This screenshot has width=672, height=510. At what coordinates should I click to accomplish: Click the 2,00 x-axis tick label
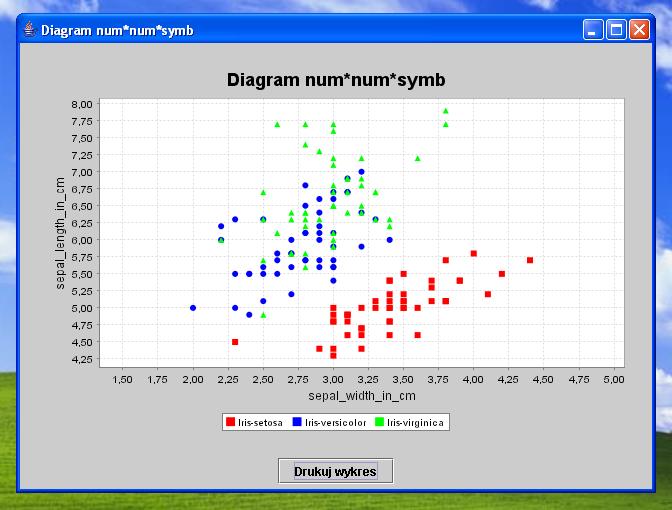pos(193,379)
